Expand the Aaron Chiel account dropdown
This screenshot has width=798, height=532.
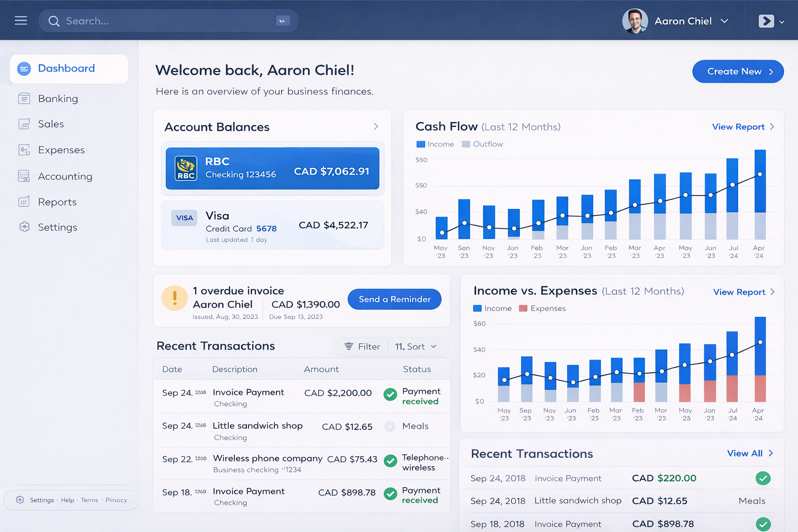pos(724,21)
